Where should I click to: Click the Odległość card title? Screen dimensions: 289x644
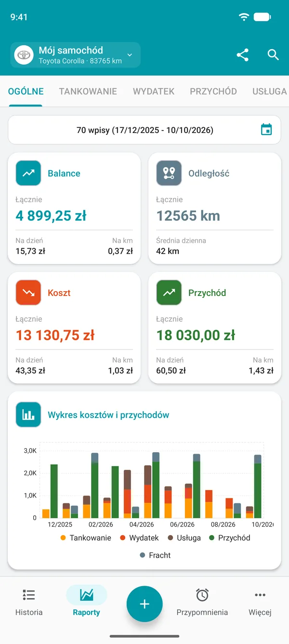pyautogui.click(x=209, y=173)
